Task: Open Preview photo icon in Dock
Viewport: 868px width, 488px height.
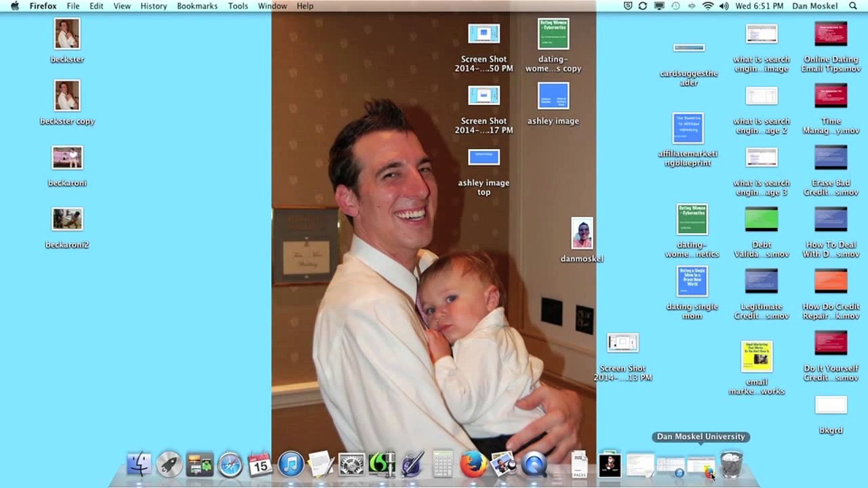Action: point(504,464)
